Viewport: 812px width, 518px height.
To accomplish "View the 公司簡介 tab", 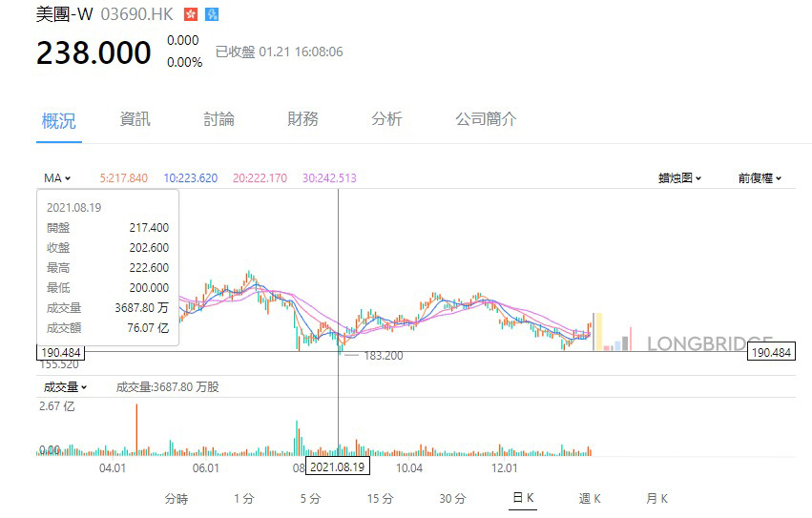I will 486,119.
